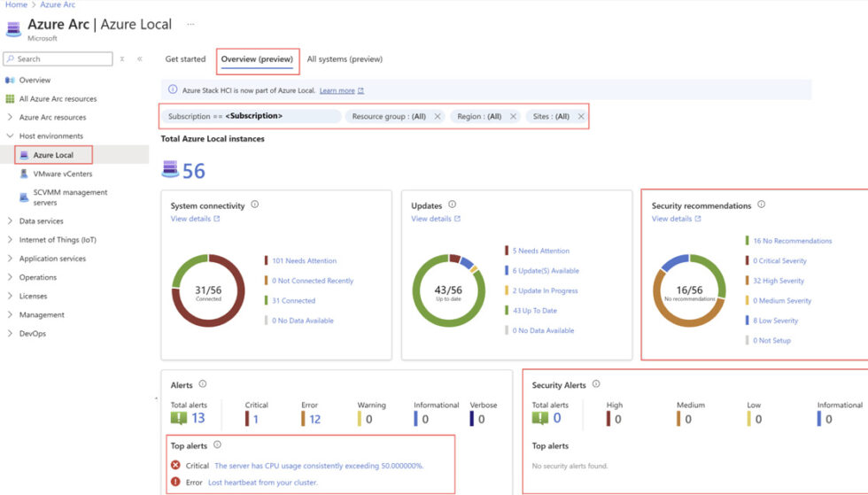
Task: Click 32 High Severity
Action: tap(779, 281)
